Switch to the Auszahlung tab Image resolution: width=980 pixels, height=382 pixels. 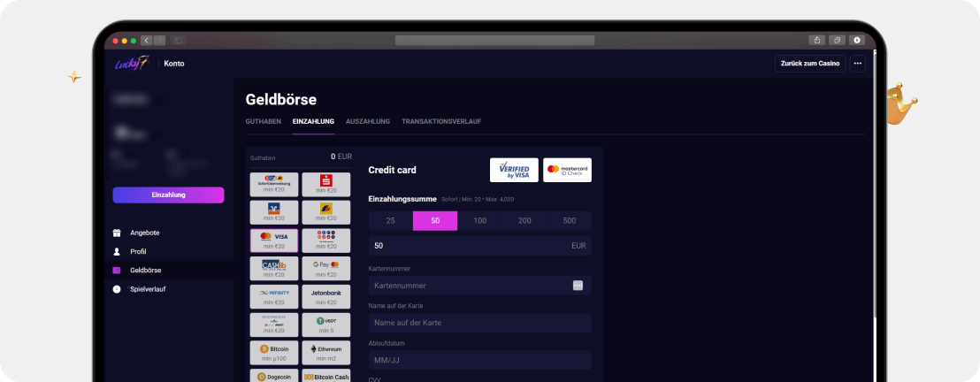click(x=368, y=121)
